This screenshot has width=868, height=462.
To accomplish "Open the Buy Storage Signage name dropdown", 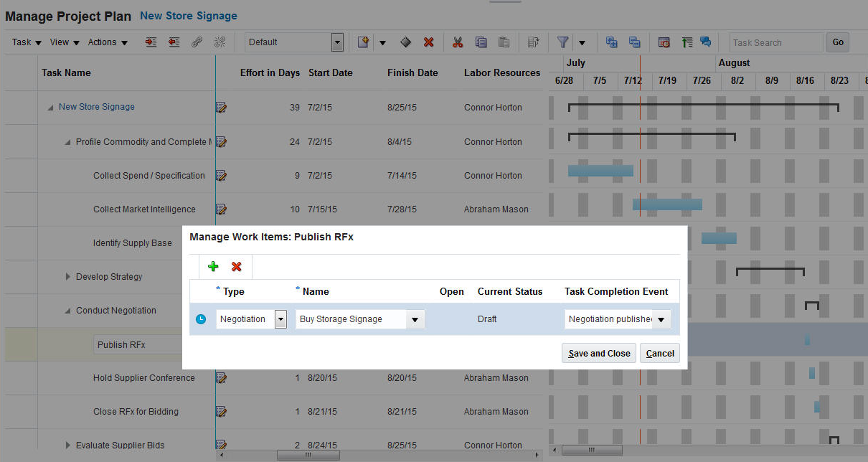I will coord(415,319).
